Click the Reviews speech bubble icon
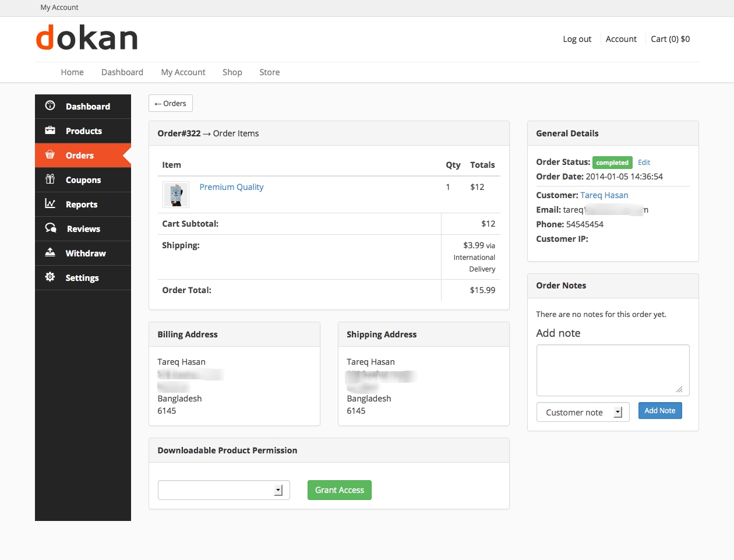This screenshot has width=734, height=560. click(51, 228)
